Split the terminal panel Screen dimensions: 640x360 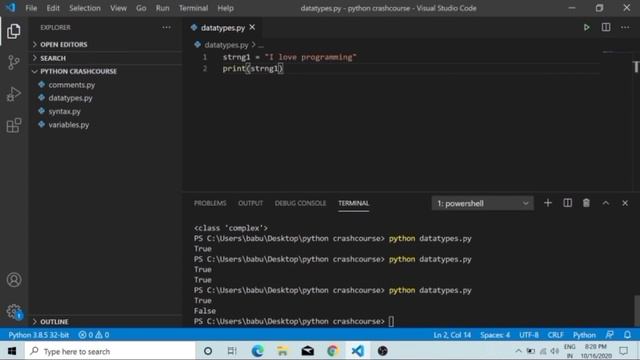click(x=567, y=203)
